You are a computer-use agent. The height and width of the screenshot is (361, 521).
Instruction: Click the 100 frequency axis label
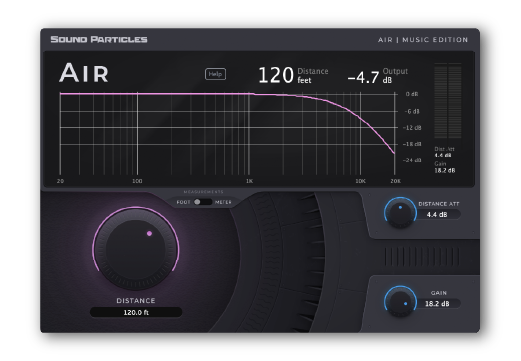[x=137, y=181]
